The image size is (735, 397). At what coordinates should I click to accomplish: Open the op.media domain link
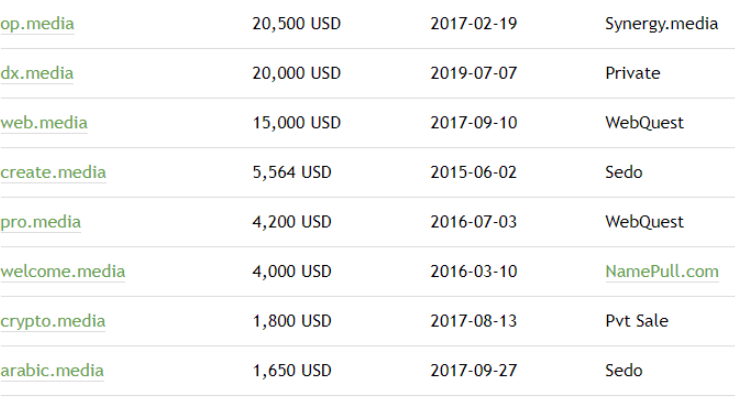37,24
